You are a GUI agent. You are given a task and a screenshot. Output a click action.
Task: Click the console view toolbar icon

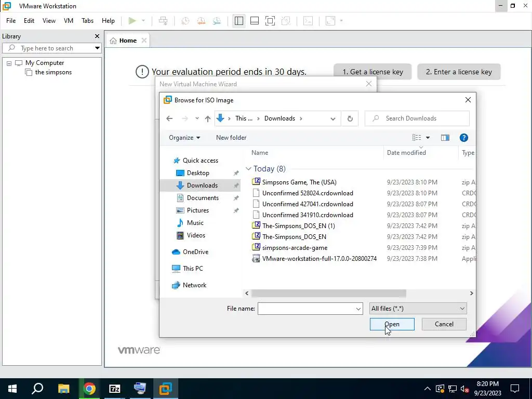(x=308, y=21)
